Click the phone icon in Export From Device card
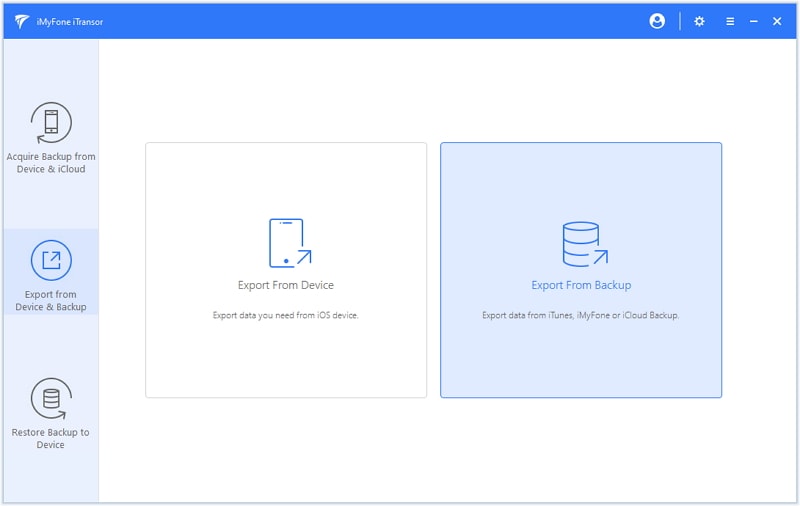Image resolution: width=800 pixels, height=506 pixels. click(288, 243)
